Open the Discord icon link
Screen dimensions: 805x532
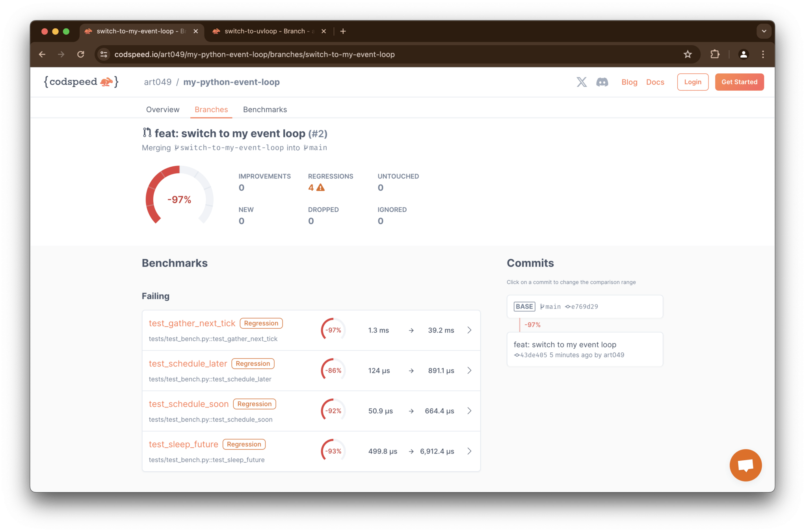[602, 82]
